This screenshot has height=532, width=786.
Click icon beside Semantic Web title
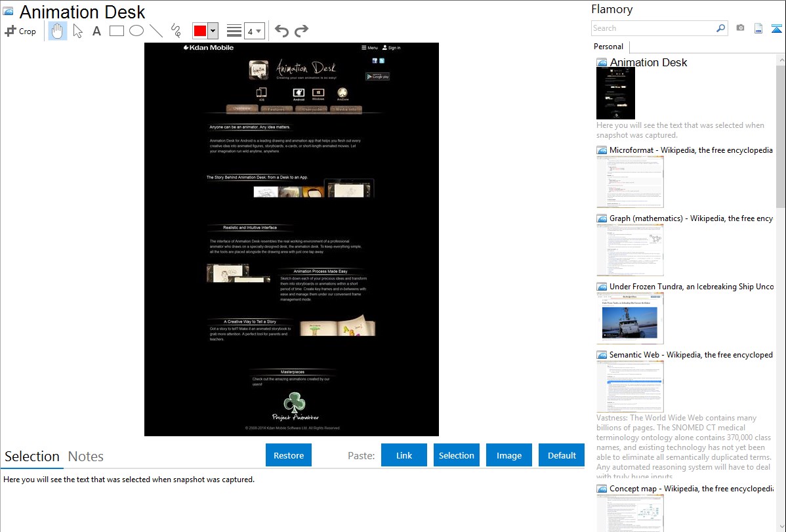pos(602,355)
